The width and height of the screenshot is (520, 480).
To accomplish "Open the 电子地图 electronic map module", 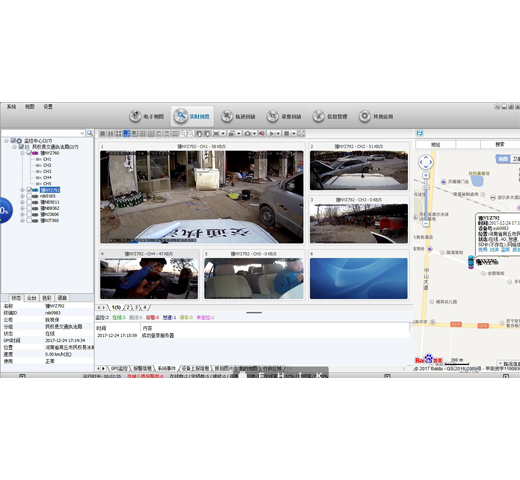I will tap(147, 116).
